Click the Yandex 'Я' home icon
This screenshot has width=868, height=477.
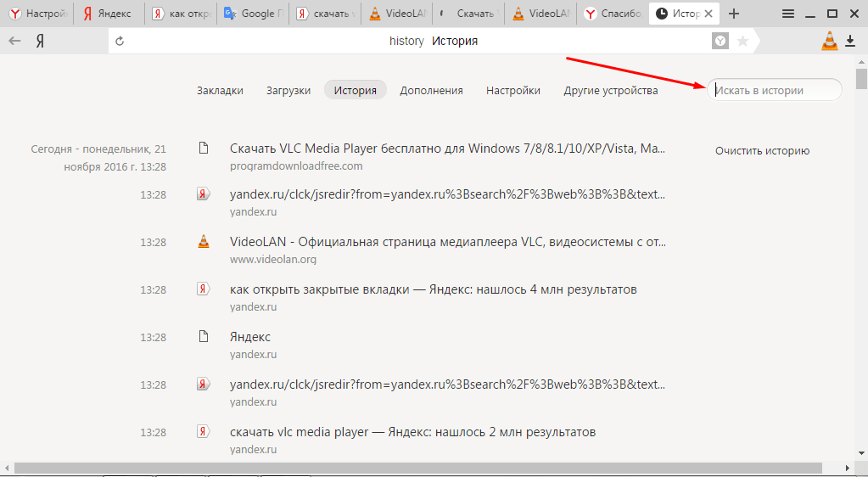tap(40, 41)
